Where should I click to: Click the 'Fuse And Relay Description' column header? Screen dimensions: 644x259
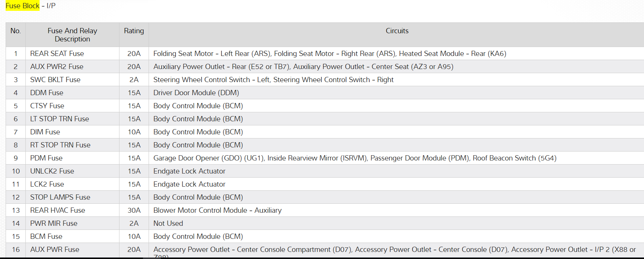[72, 35]
